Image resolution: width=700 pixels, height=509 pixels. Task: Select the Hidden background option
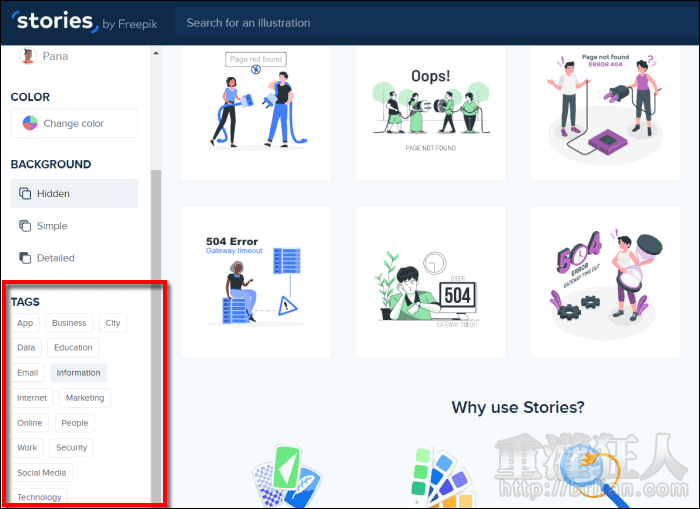pyautogui.click(x=74, y=194)
